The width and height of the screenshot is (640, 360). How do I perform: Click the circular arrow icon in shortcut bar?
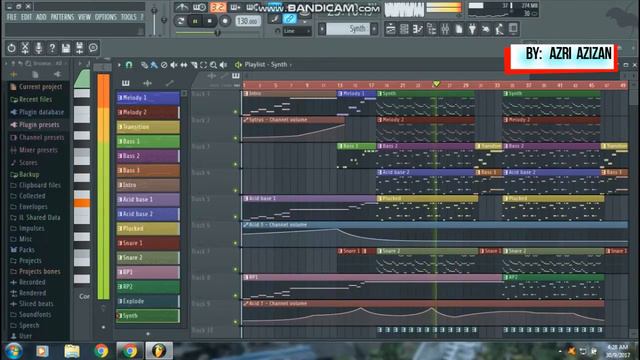click(x=11, y=48)
